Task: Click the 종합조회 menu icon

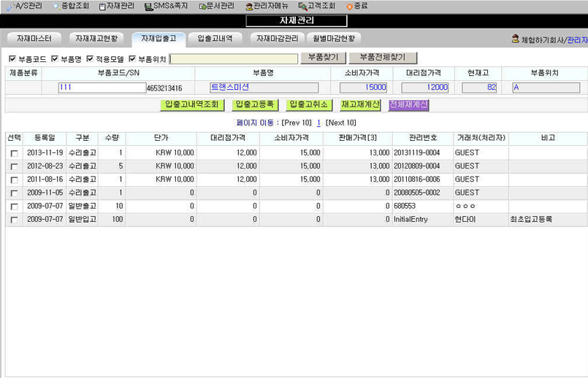Action: (56, 6)
